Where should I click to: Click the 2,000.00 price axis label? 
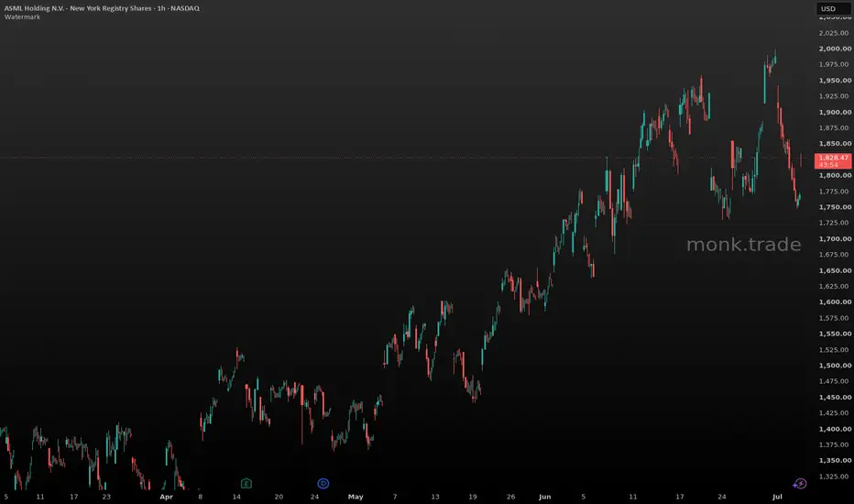pyautogui.click(x=835, y=49)
